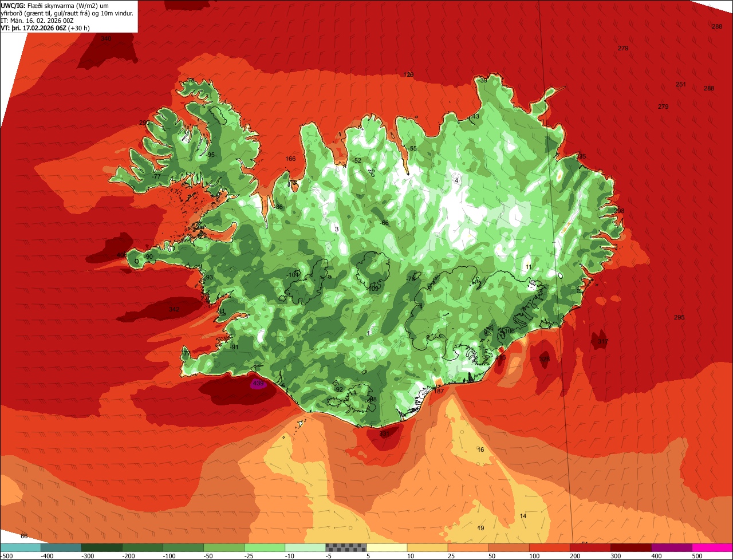Image resolution: width=733 pixels, height=560 pixels.
Task: Pick the dark maroon swatch between 300 and 400
Action: (631, 547)
